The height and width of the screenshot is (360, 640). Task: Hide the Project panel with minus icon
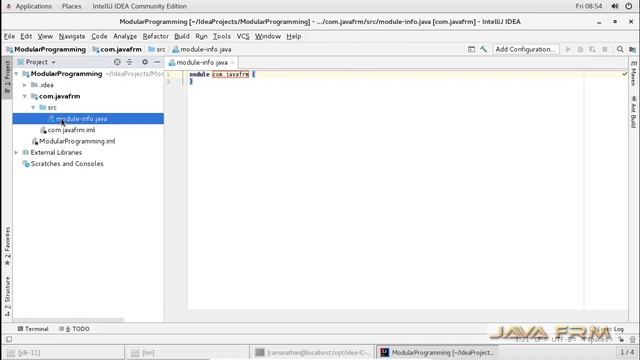point(157,62)
